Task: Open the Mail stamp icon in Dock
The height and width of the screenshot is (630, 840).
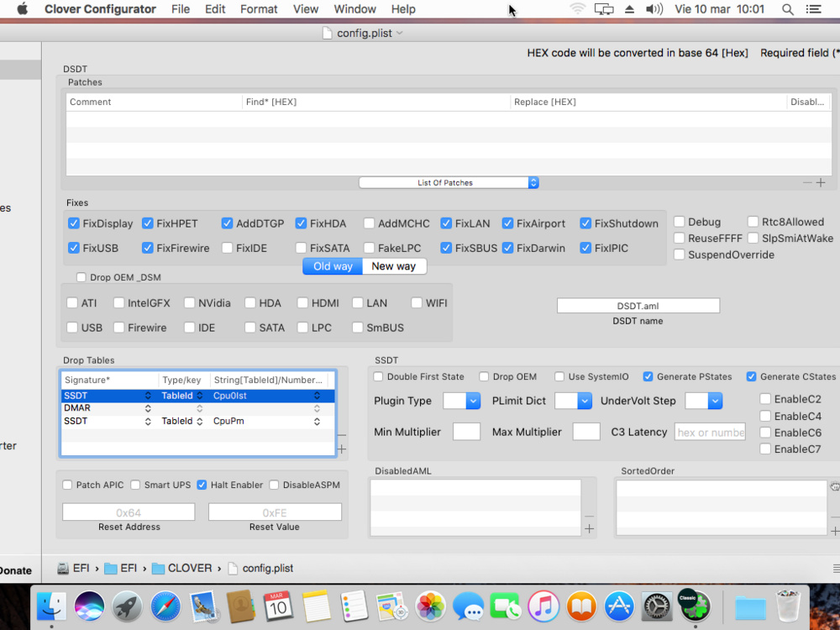Action: [x=203, y=606]
